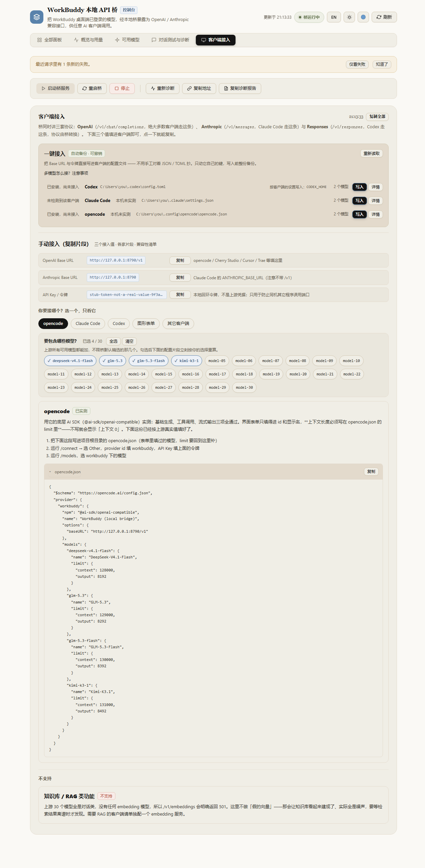
Task: Click 写入 for the Claude Code row
Action: pyautogui.click(x=359, y=201)
